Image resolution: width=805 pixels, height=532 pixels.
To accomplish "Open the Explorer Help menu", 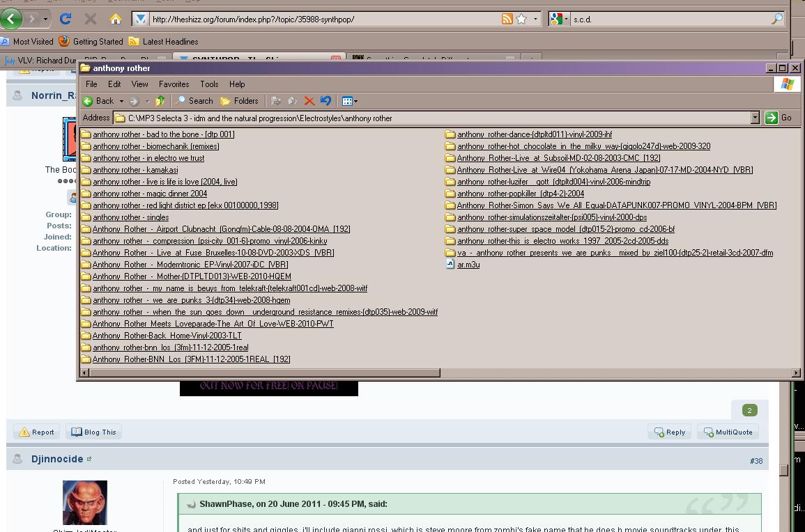I will [237, 84].
